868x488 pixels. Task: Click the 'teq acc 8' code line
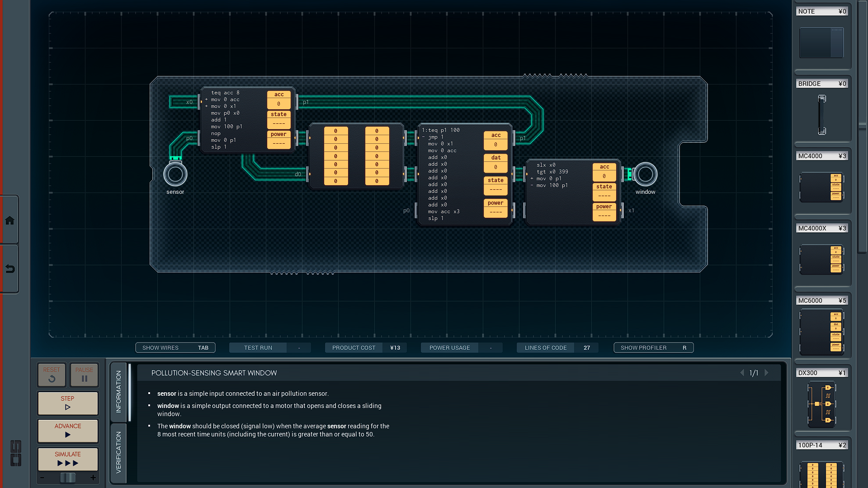click(225, 93)
